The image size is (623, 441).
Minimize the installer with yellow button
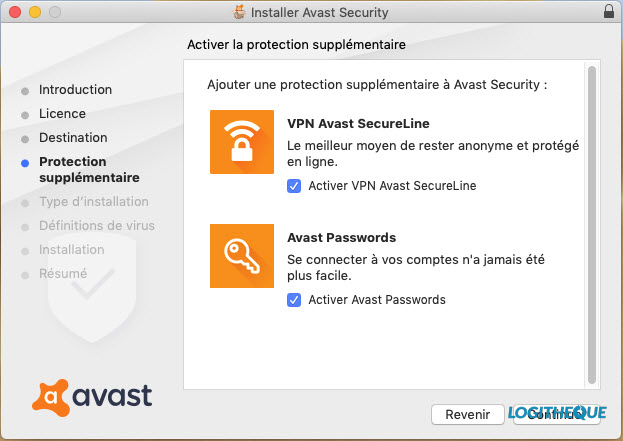click(35, 12)
